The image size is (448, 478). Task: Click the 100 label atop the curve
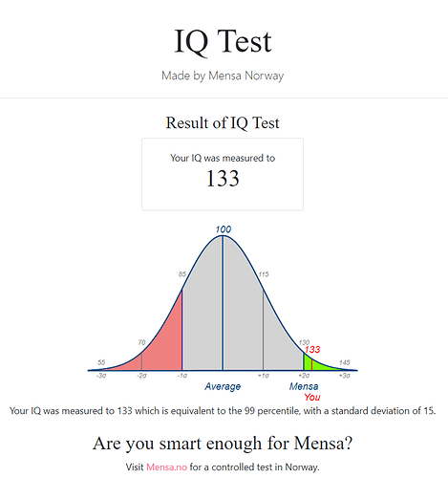[x=224, y=229]
